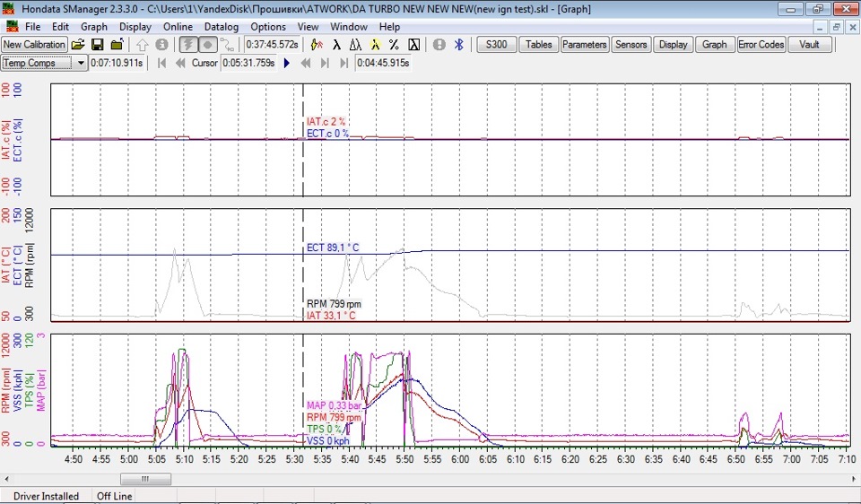Click the save floppy disk icon
Screen dimensions: 861x504
[98, 45]
